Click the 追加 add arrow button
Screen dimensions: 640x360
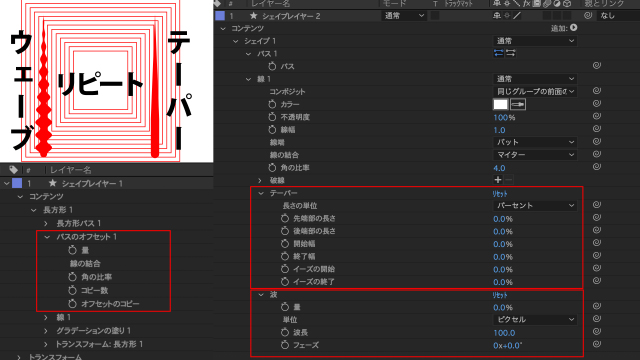point(573,28)
